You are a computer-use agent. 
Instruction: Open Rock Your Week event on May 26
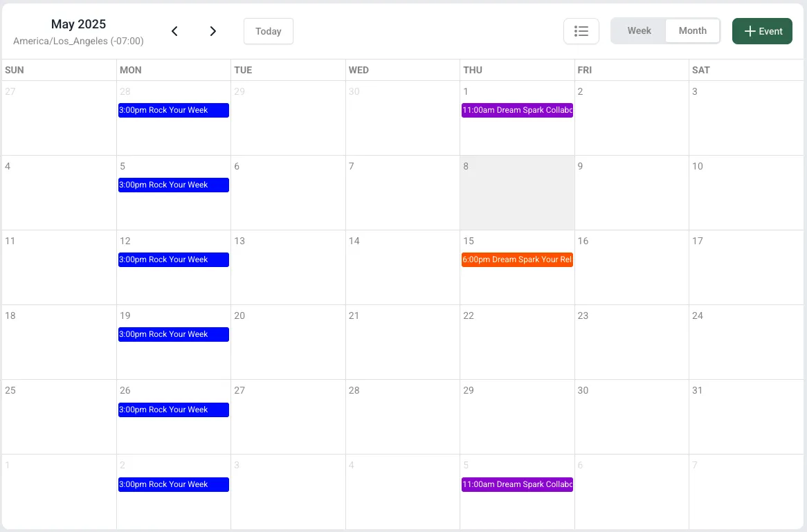coord(174,410)
